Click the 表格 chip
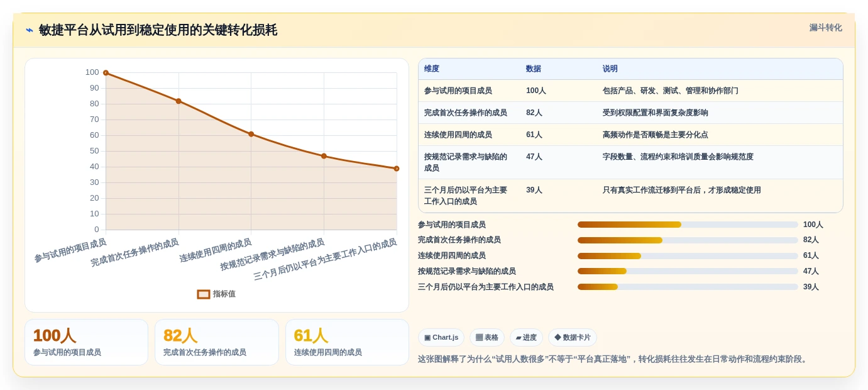Screen dimensions: 868x390 click(x=487, y=337)
